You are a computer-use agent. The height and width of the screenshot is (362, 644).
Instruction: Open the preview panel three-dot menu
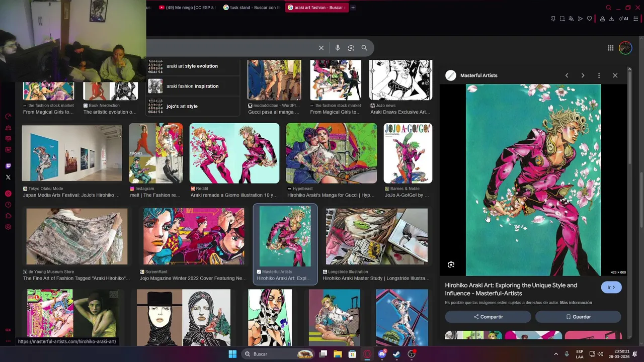[599, 75]
